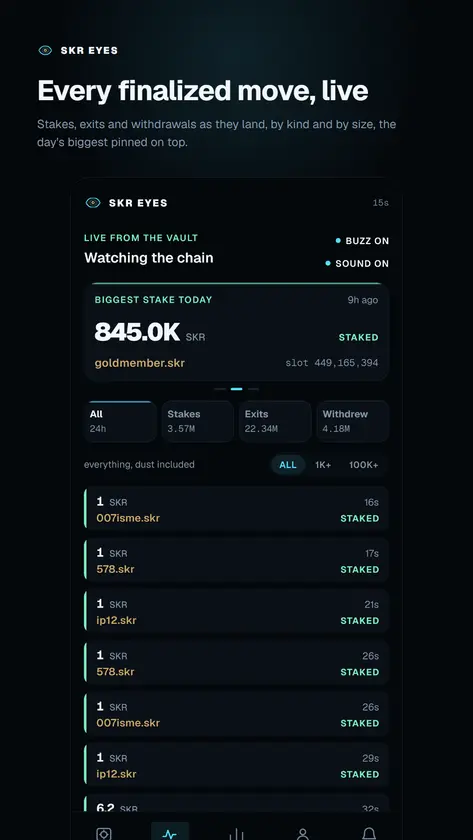Screen dimensions: 473x840
Task: Click the active carousel page indicator dot
Action: [236, 389]
